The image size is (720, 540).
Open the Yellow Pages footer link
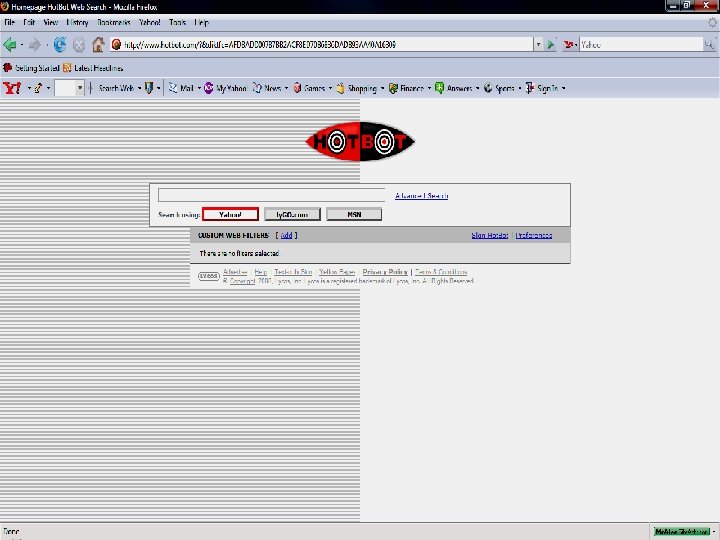337,272
